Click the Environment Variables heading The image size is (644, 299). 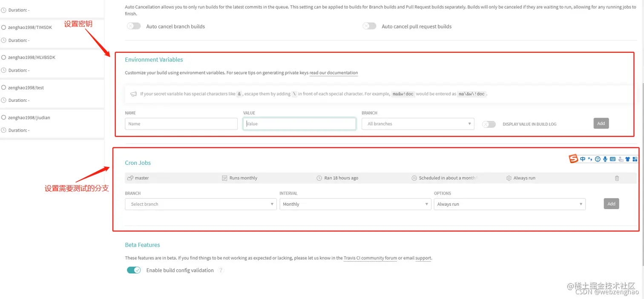point(154,60)
